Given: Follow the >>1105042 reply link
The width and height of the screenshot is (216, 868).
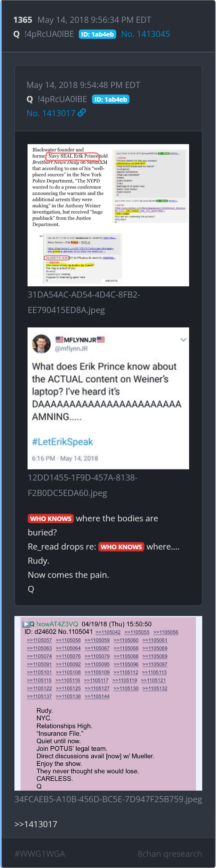Looking at the screenshot, I should (x=108, y=632).
